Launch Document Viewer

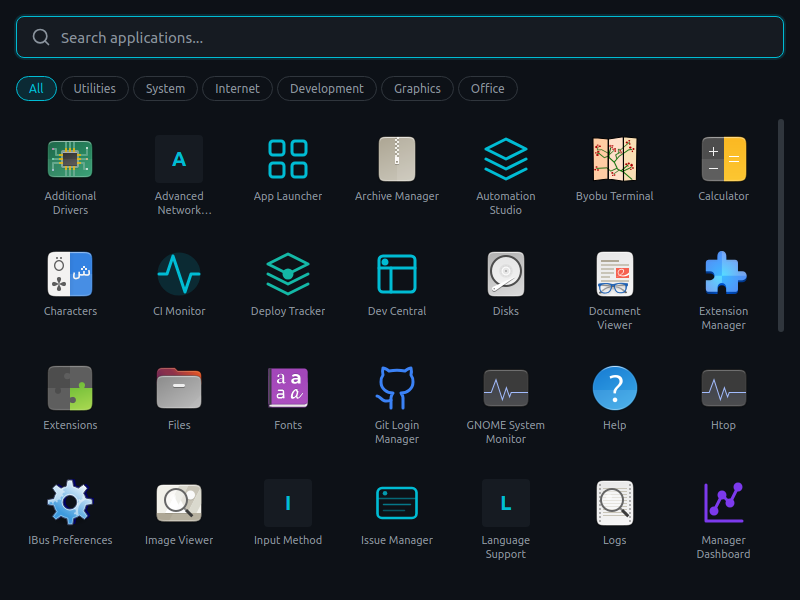[x=615, y=274]
